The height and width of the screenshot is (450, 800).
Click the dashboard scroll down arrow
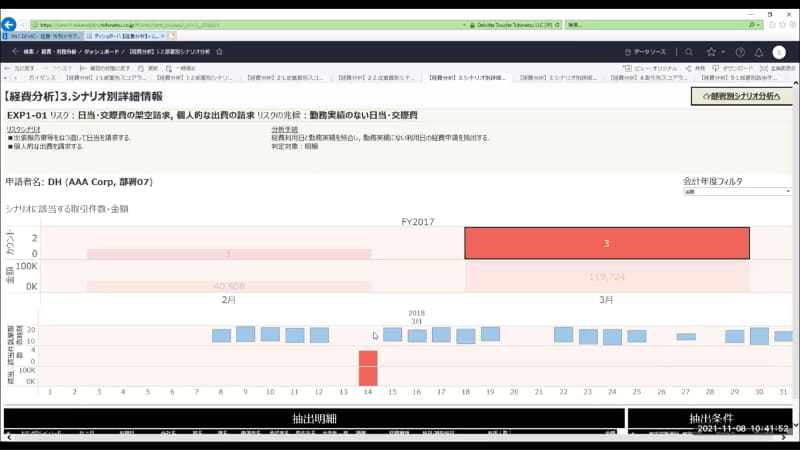tap(796, 424)
